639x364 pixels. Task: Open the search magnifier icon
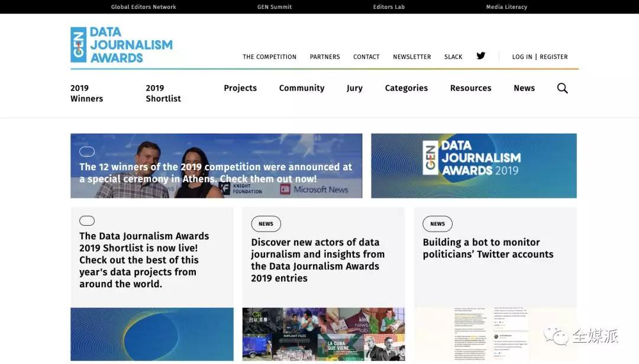[x=563, y=88]
